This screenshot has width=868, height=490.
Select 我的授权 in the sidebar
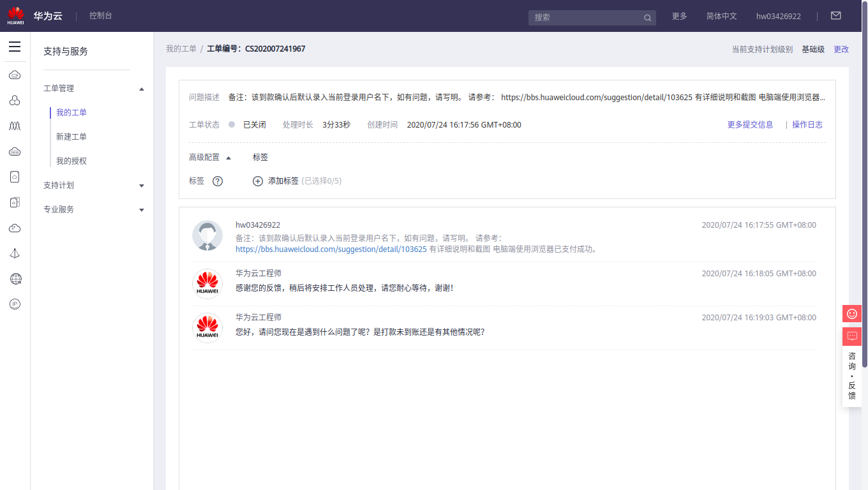(71, 161)
